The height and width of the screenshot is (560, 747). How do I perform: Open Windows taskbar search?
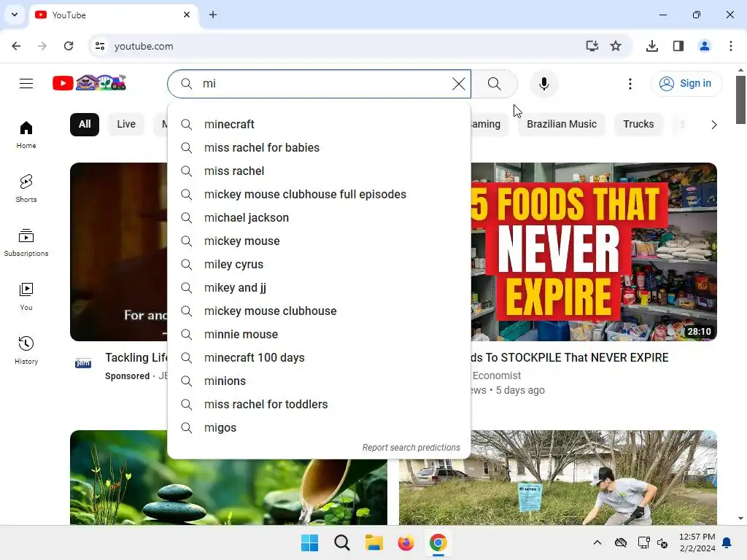click(342, 542)
